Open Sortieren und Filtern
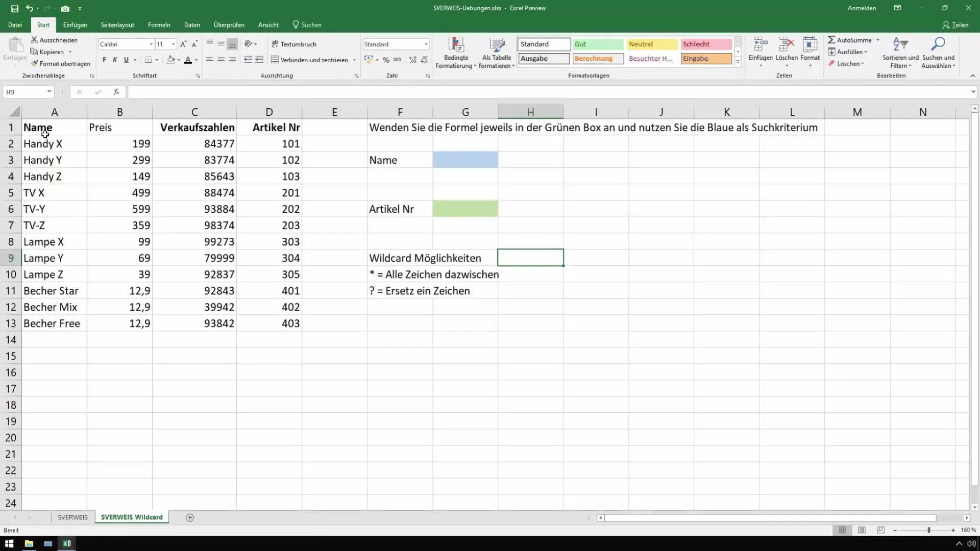 pos(900,53)
